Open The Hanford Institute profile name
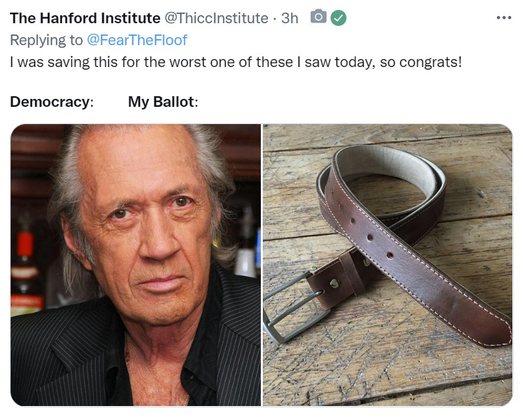This screenshot has width=523, height=420. coord(85,18)
